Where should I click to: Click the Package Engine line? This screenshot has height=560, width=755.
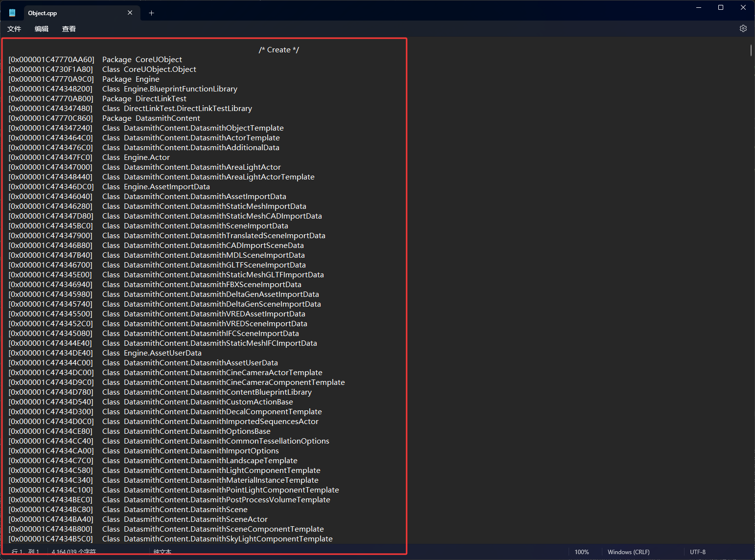(84, 79)
